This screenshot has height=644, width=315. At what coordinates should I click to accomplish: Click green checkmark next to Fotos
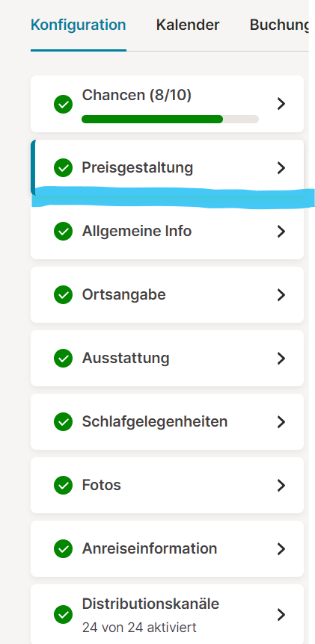(64, 485)
